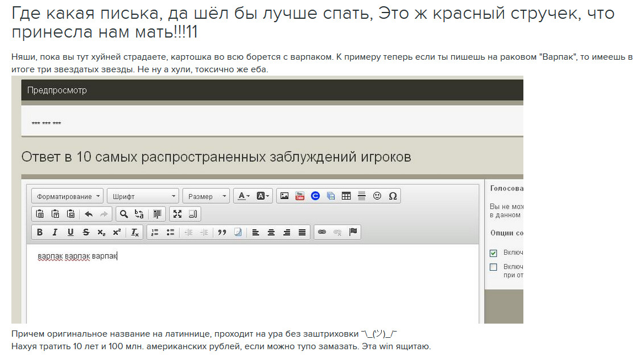Pick text color from the A dropdown
644x360 pixels.
pyautogui.click(x=244, y=196)
